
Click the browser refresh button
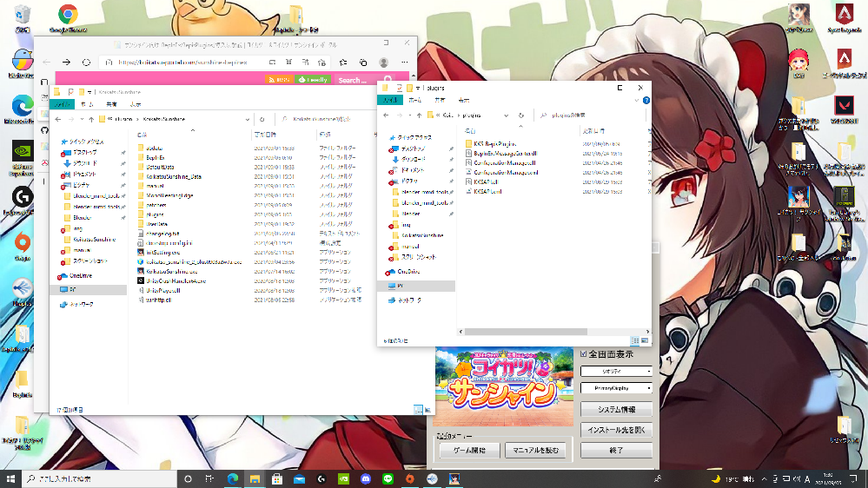[x=86, y=63]
